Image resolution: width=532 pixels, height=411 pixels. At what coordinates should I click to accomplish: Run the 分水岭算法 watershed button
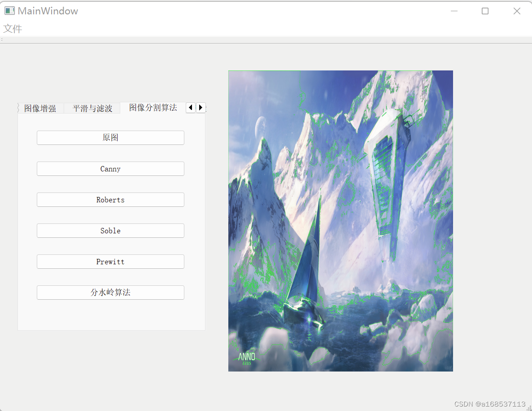click(x=111, y=293)
